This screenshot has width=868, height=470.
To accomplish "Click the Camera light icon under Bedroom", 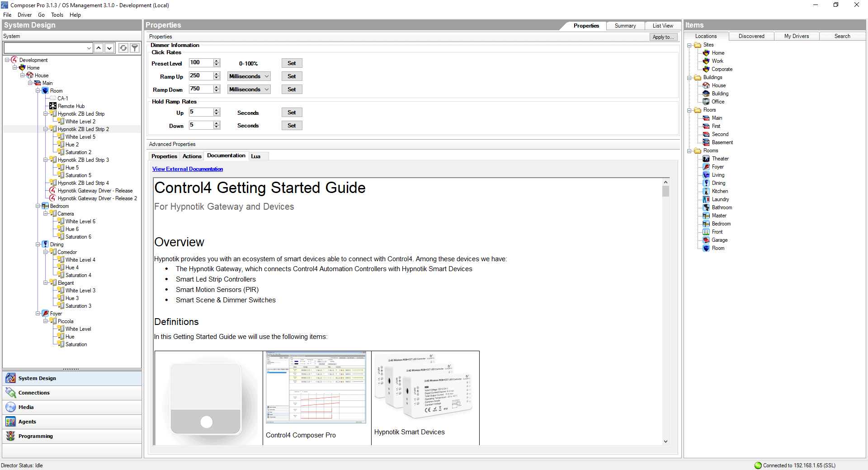I will 53,213.
